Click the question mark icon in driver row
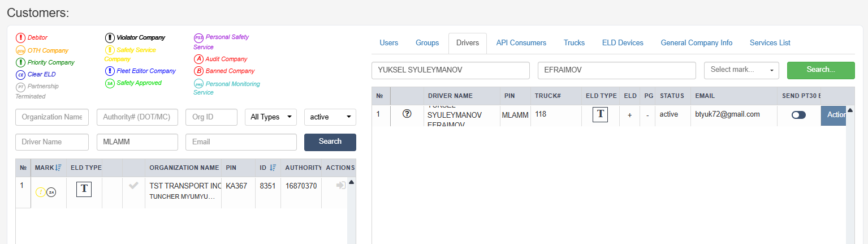The image size is (868, 244). pos(407,114)
